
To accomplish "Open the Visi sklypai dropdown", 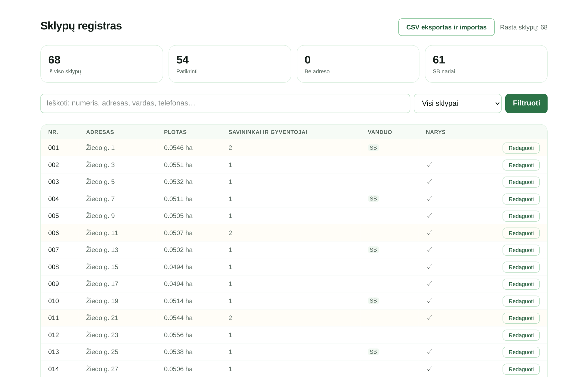I will tap(458, 103).
